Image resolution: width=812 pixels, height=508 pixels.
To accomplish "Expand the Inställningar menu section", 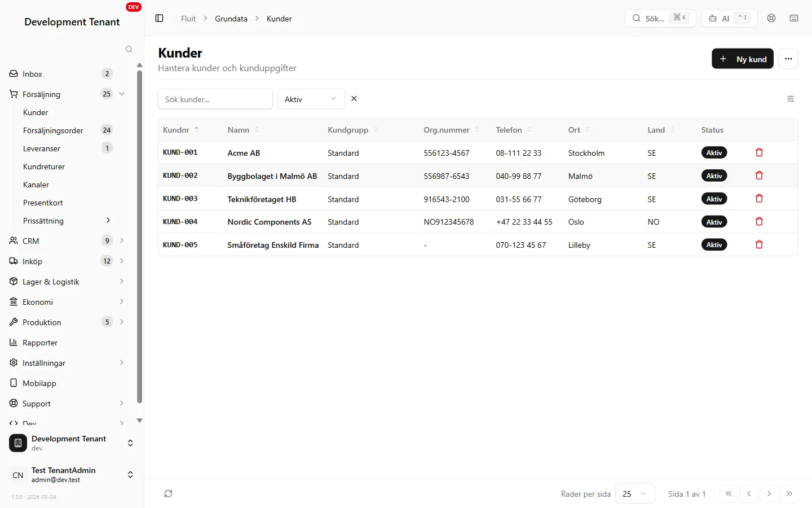I will (122, 362).
